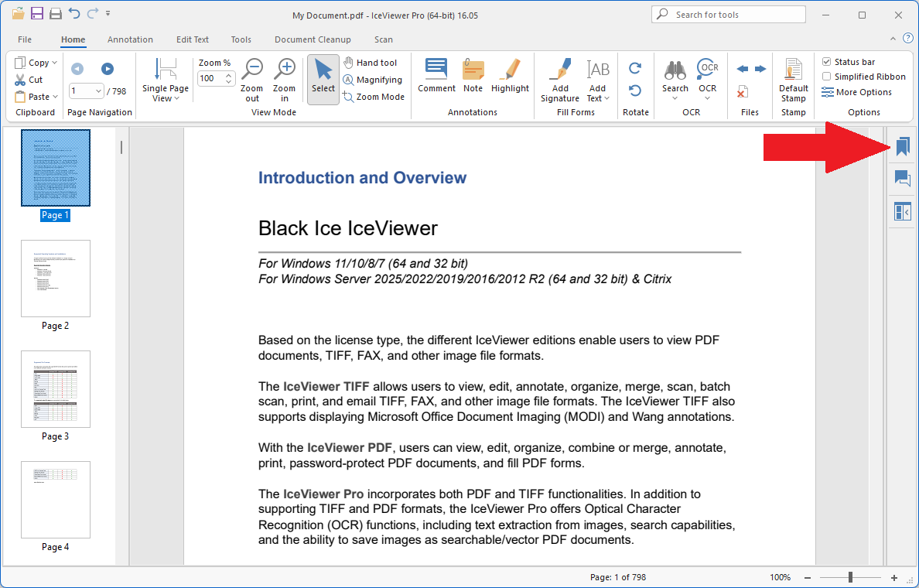Expand the Paste dropdown arrow
Viewport: 919px width, 588px height.
[x=56, y=97]
